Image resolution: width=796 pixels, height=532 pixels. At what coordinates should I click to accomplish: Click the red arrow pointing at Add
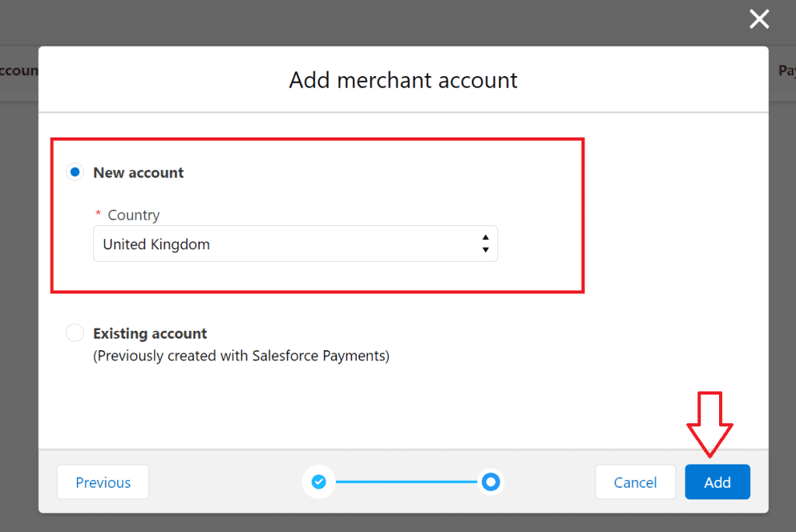click(x=710, y=424)
